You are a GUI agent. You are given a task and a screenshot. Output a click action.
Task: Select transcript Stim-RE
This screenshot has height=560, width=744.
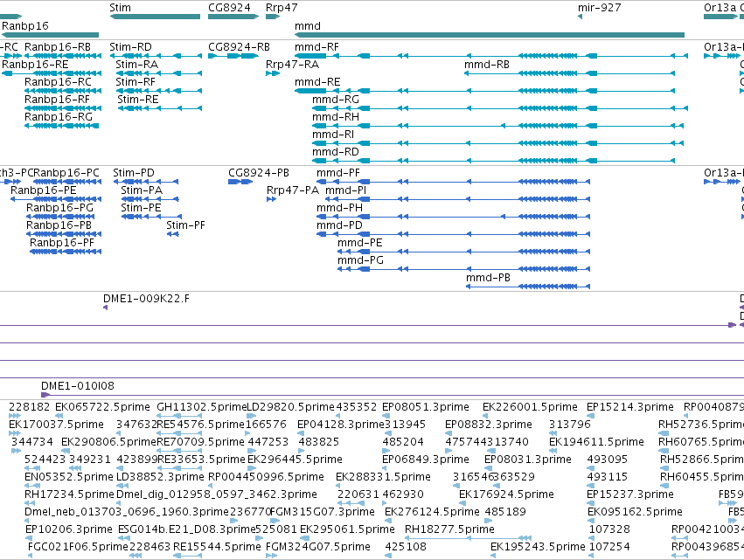pyautogui.click(x=160, y=108)
